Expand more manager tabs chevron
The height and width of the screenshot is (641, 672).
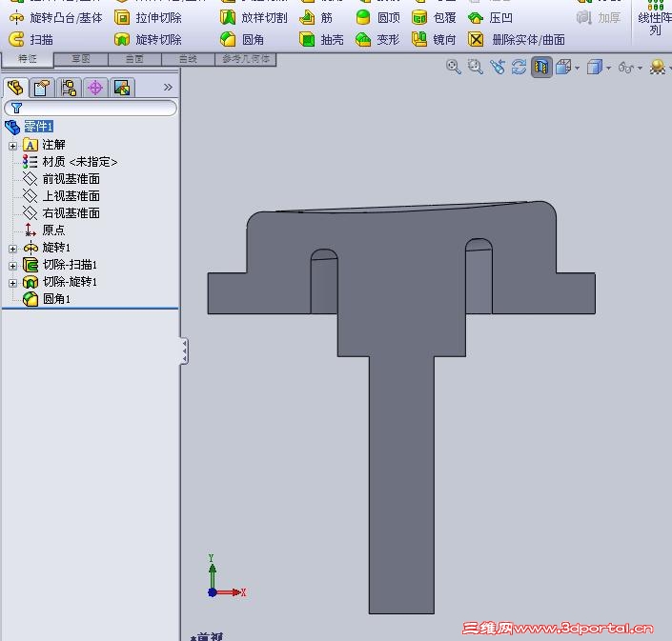click(x=168, y=88)
